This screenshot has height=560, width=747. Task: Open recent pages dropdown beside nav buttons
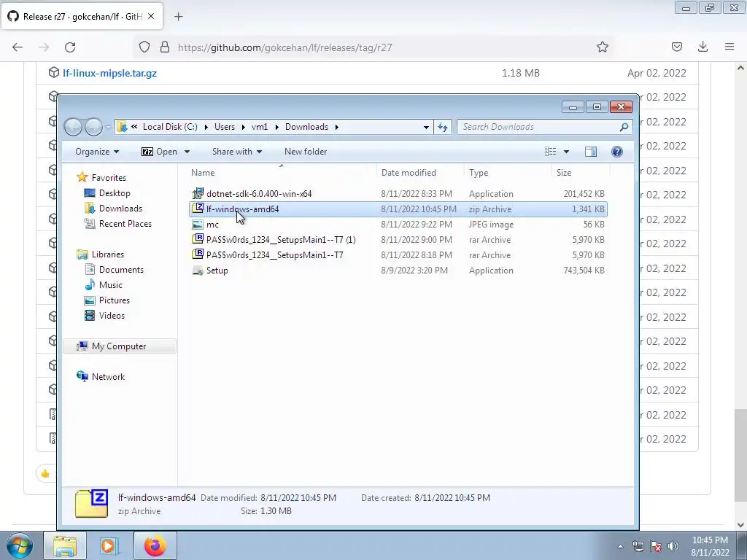click(x=108, y=127)
